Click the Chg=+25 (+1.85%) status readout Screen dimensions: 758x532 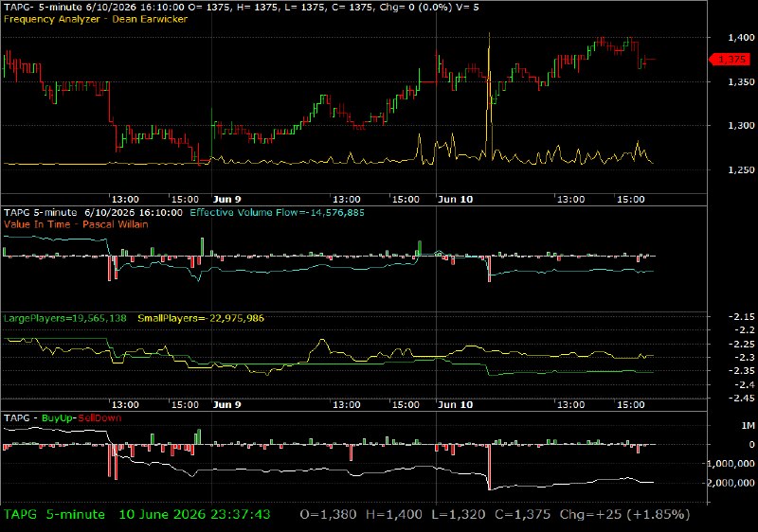(x=624, y=515)
